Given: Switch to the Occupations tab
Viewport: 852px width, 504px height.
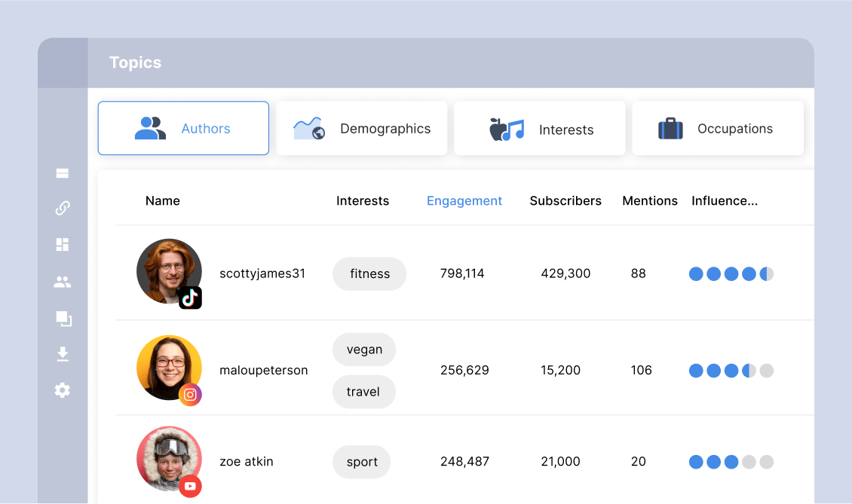Looking at the screenshot, I should (x=718, y=128).
